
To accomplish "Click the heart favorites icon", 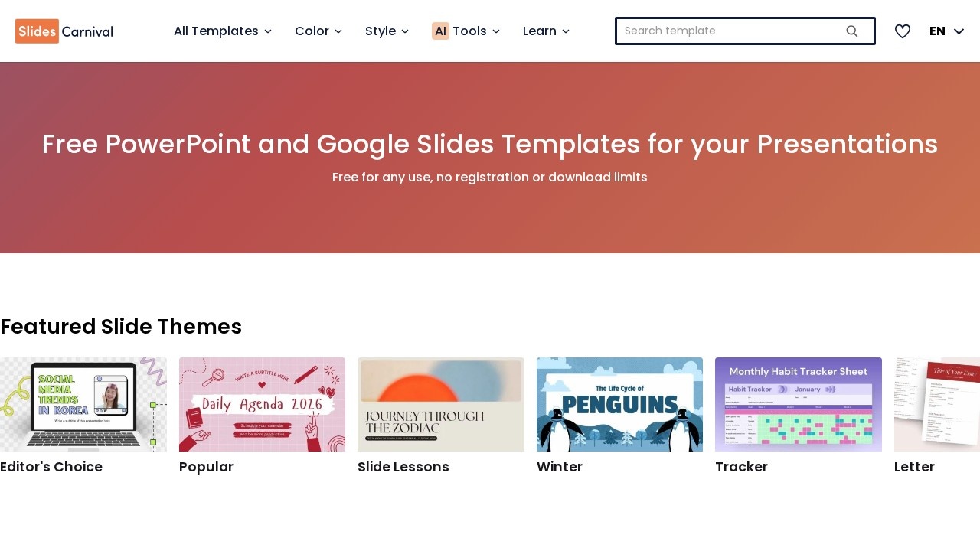I will (903, 31).
